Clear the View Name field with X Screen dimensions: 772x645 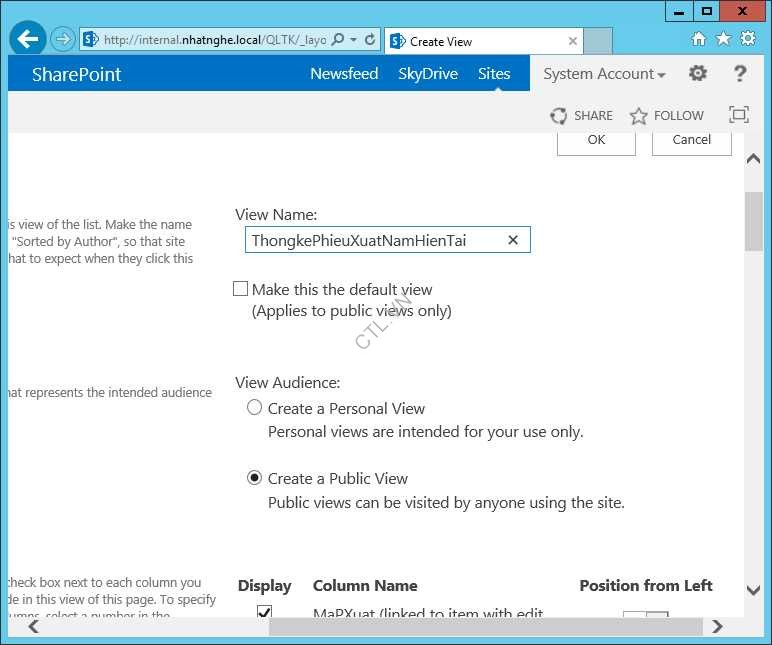513,240
